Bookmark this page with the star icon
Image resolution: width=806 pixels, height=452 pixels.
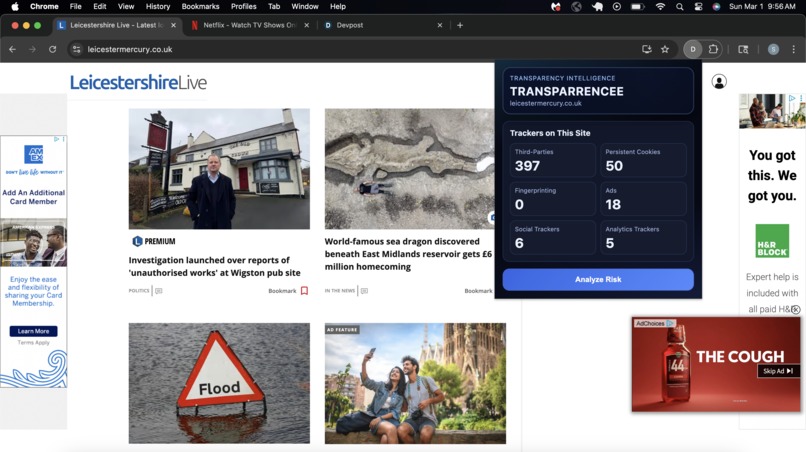[x=665, y=49]
